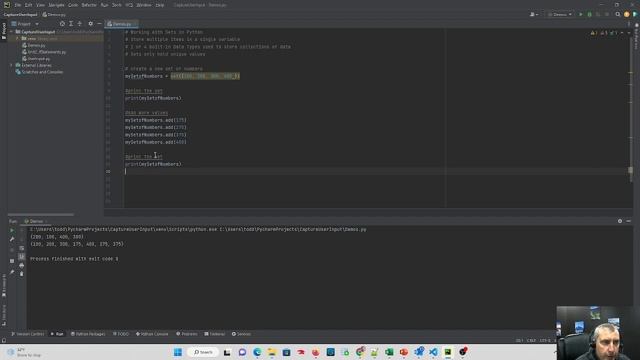The height and width of the screenshot is (360, 640).
Task: Click the print icon in Run panel
Action: pos(22,265)
